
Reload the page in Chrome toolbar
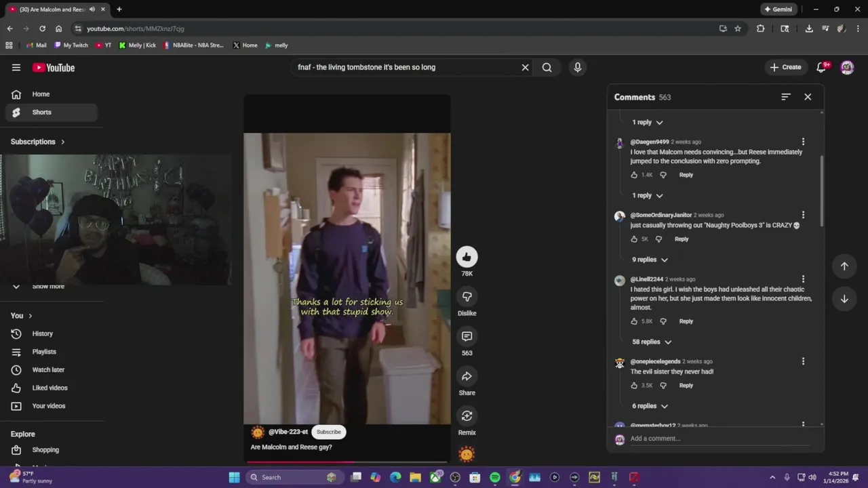(42, 28)
